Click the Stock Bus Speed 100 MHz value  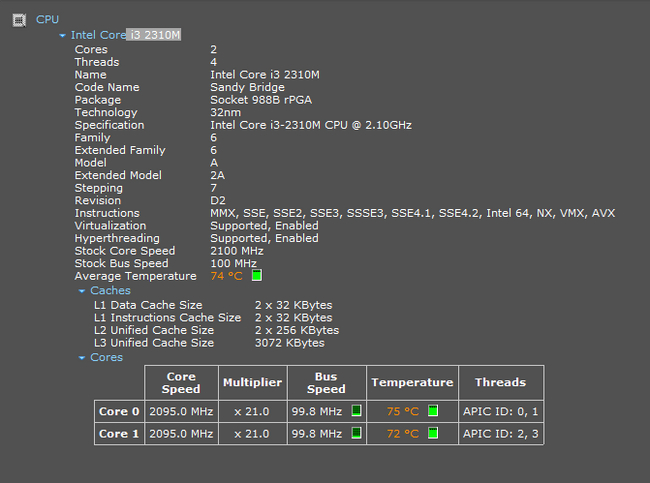coord(233,263)
